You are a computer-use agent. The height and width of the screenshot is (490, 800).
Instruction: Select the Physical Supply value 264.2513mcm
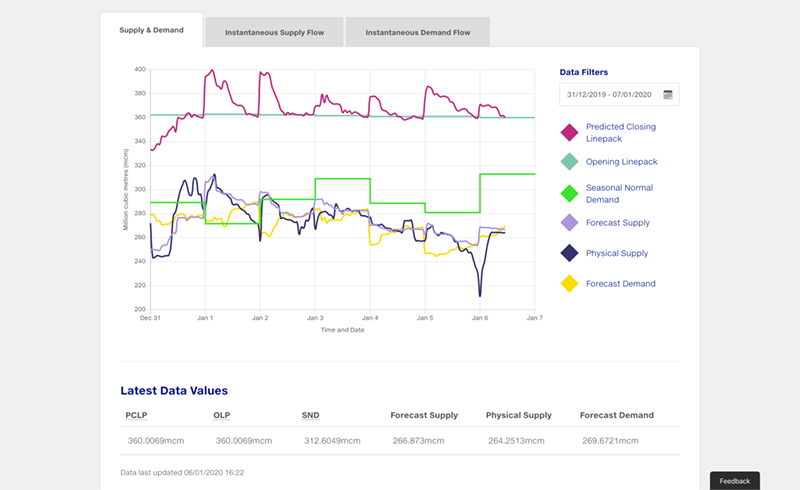(x=516, y=440)
